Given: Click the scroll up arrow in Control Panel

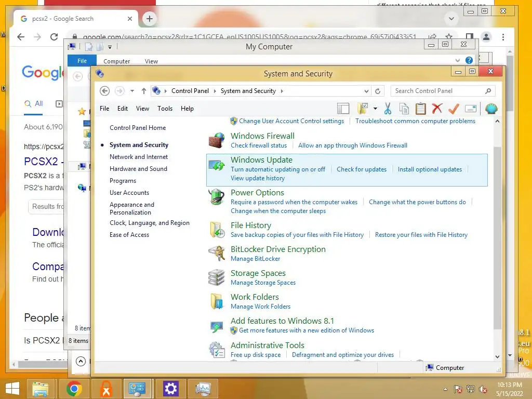Looking at the screenshot, I should click(x=497, y=121).
